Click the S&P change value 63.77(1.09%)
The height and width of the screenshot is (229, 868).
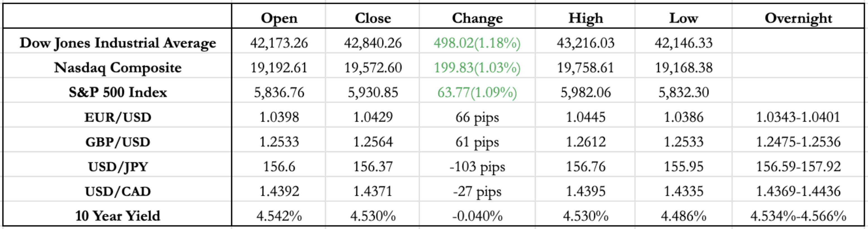[x=477, y=92]
